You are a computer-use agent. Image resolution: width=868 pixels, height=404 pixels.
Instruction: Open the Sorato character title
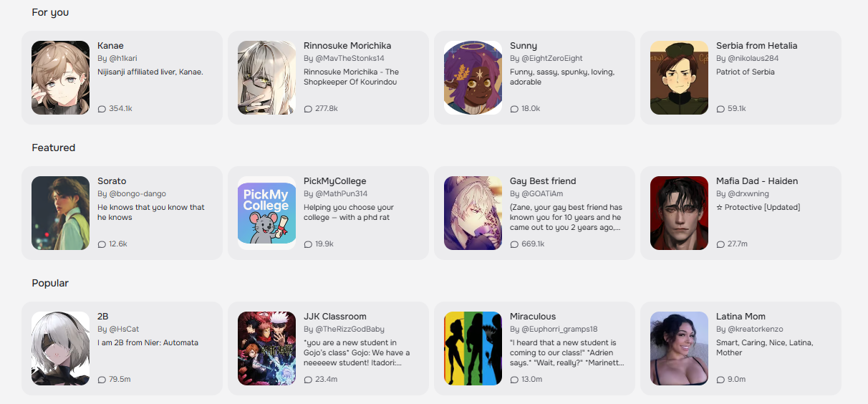tap(112, 181)
